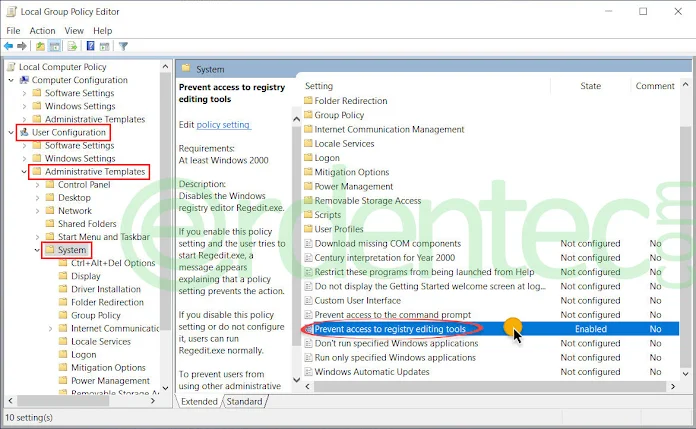This screenshot has width=696, height=429.
Task: Click the console tree horizontal scroll right arrow
Action: [x=153, y=401]
